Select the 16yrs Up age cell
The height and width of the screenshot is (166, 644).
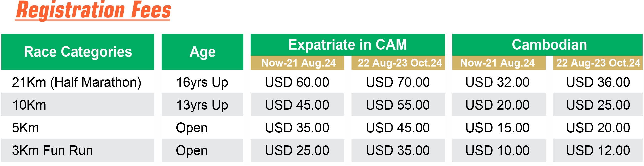point(202,82)
